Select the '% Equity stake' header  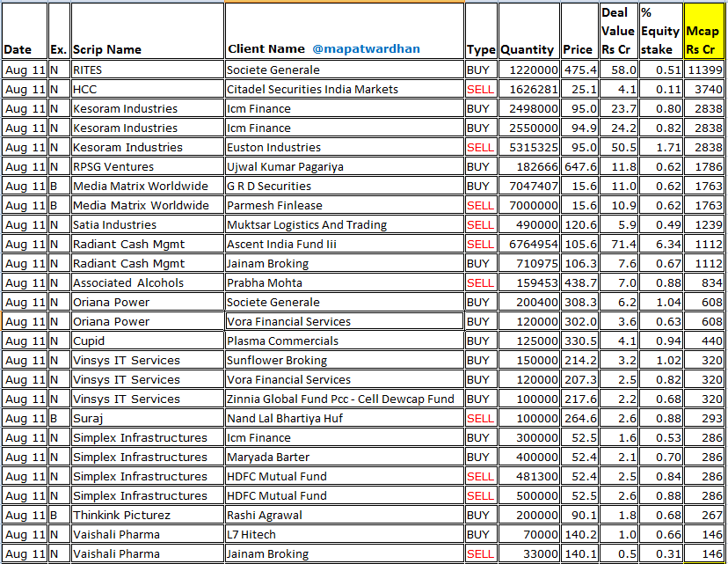click(661, 31)
